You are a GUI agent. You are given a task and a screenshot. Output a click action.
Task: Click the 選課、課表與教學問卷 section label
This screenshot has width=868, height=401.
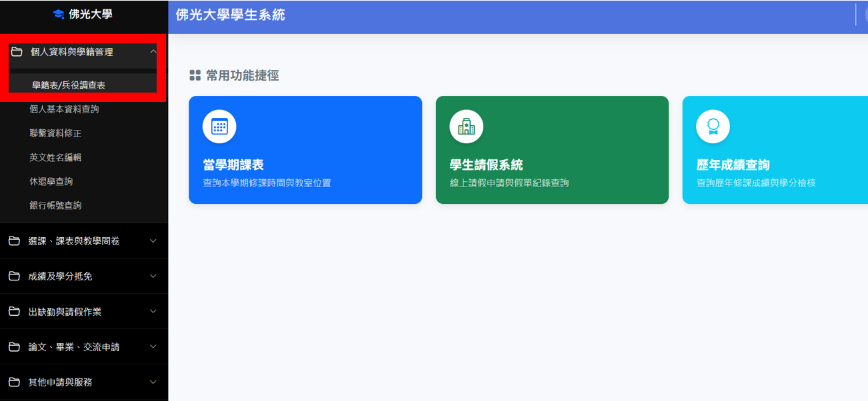pyautogui.click(x=74, y=241)
